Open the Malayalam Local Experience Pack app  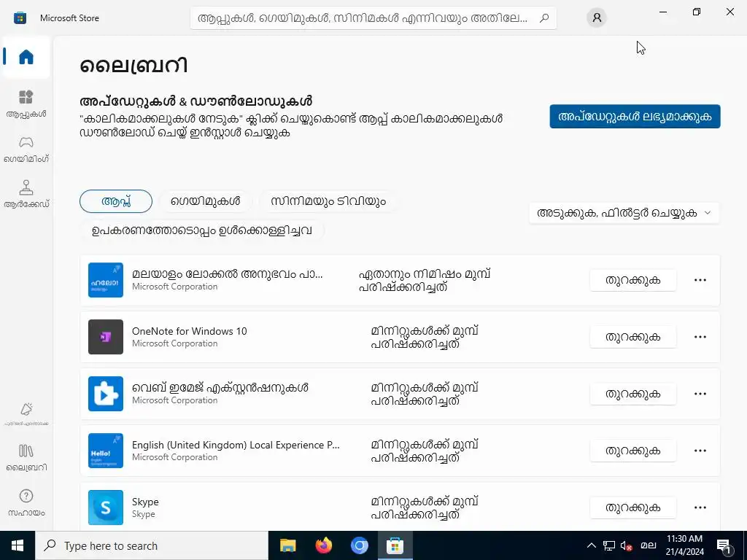pos(632,280)
